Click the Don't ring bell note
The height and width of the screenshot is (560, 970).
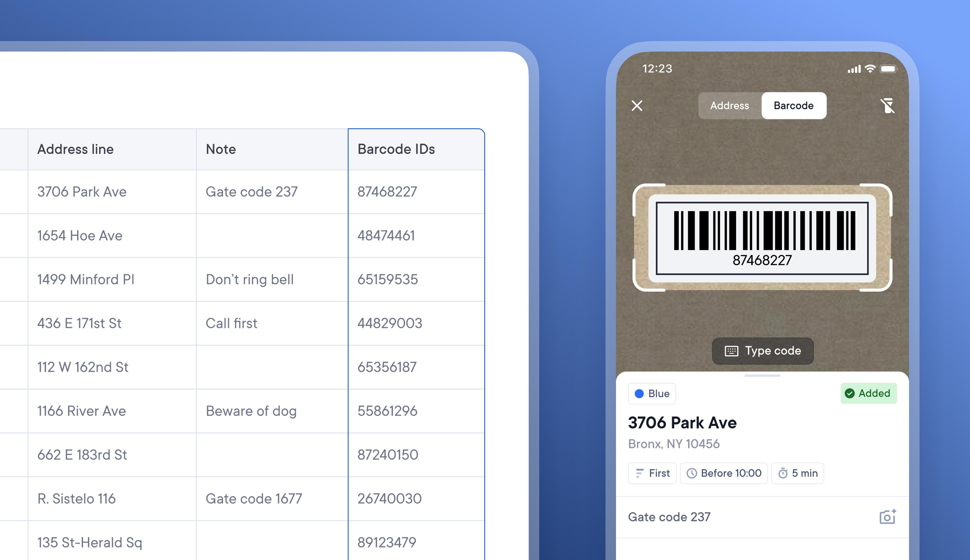pyautogui.click(x=272, y=279)
